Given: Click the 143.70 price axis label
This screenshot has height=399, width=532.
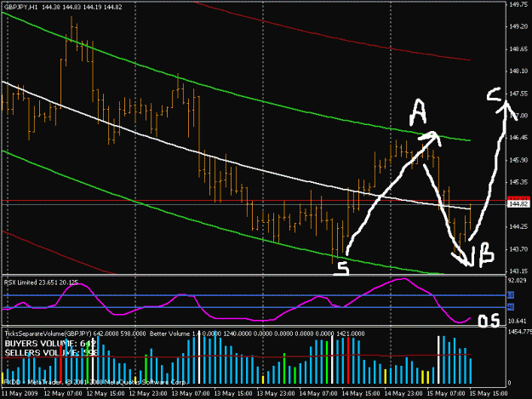Looking at the screenshot, I should [x=518, y=248].
